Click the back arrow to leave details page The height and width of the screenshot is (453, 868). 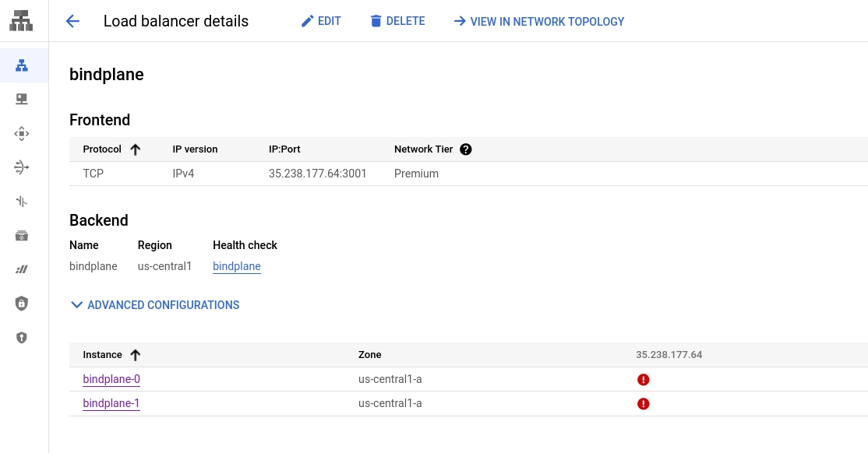pyautogui.click(x=72, y=21)
